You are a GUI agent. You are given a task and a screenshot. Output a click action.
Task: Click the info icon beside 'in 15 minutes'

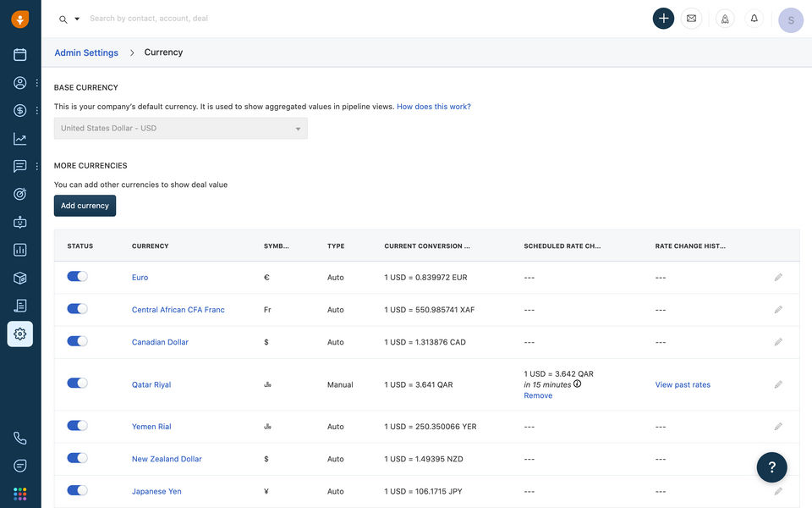tap(578, 384)
